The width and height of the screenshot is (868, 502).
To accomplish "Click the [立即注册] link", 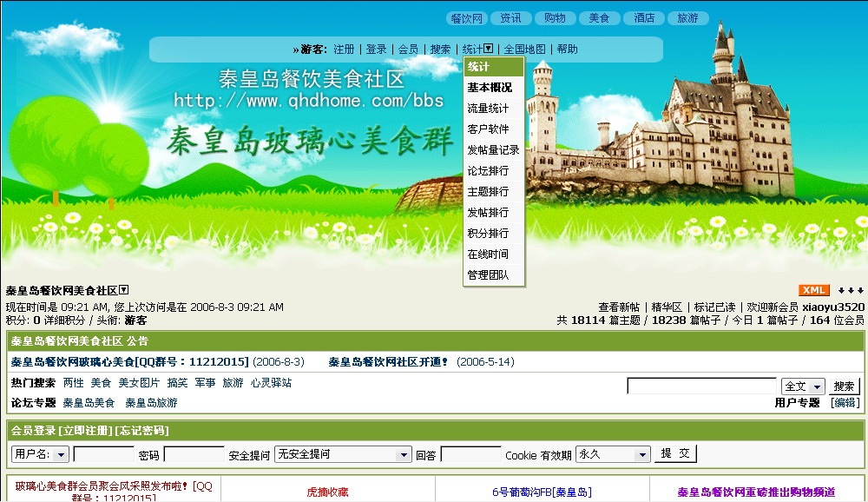I will [x=86, y=431].
